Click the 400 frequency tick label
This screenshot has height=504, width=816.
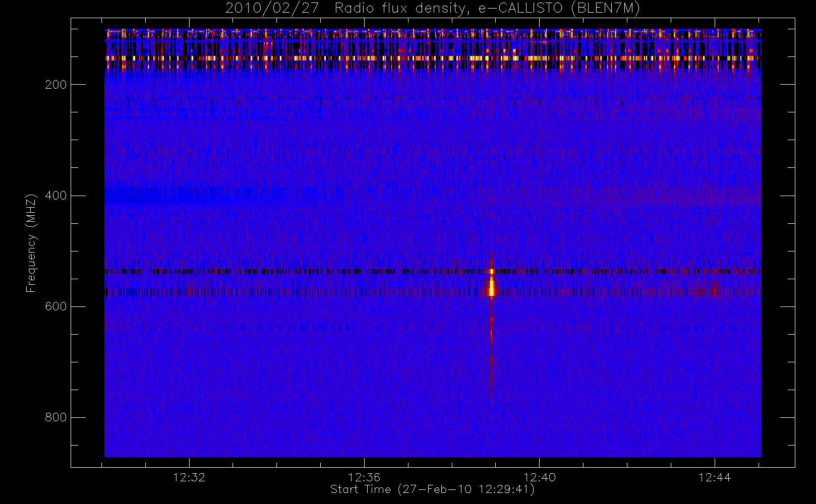pyautogui.click(x=55, y=196)
